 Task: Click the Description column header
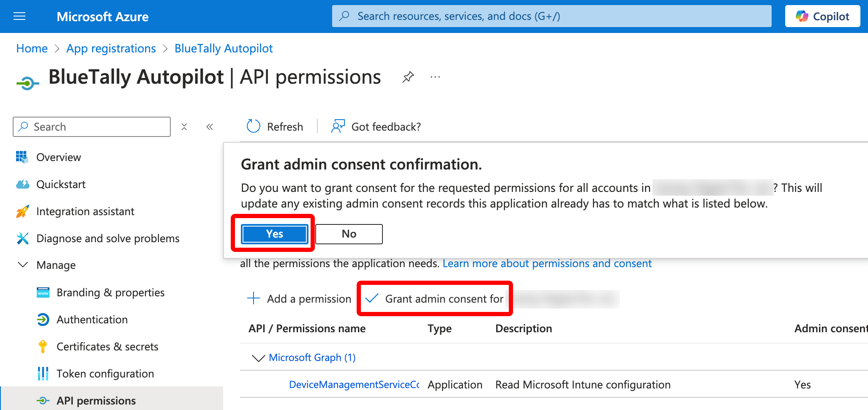point(524,328)
